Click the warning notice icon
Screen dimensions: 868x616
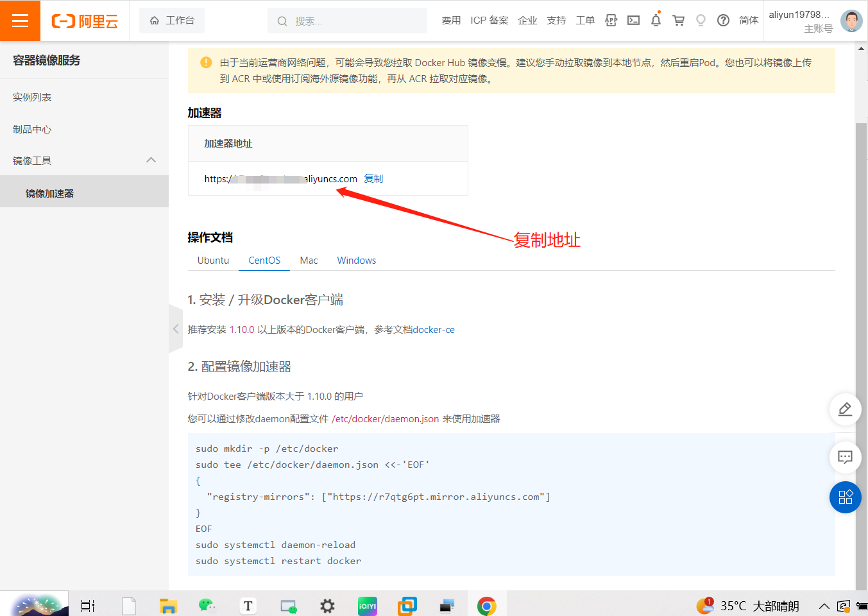pyautogui.click(x=206, y=62)
